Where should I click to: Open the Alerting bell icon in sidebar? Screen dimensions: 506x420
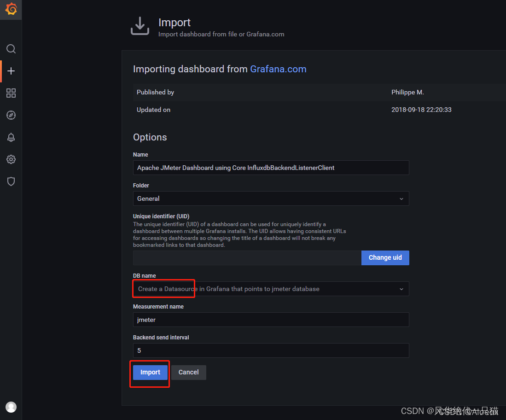coord(11,137)
